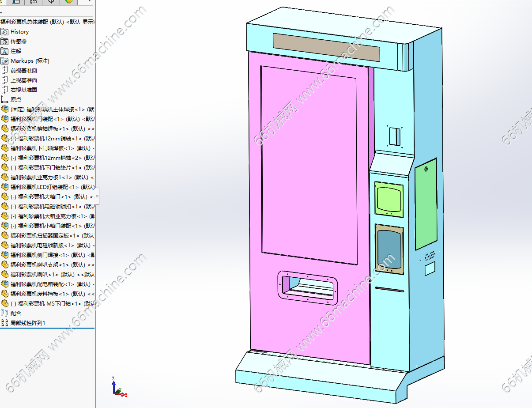Screen dimensions: 532x408
Task: Open the PropertyManager tab
Action: tap(16, 2)
